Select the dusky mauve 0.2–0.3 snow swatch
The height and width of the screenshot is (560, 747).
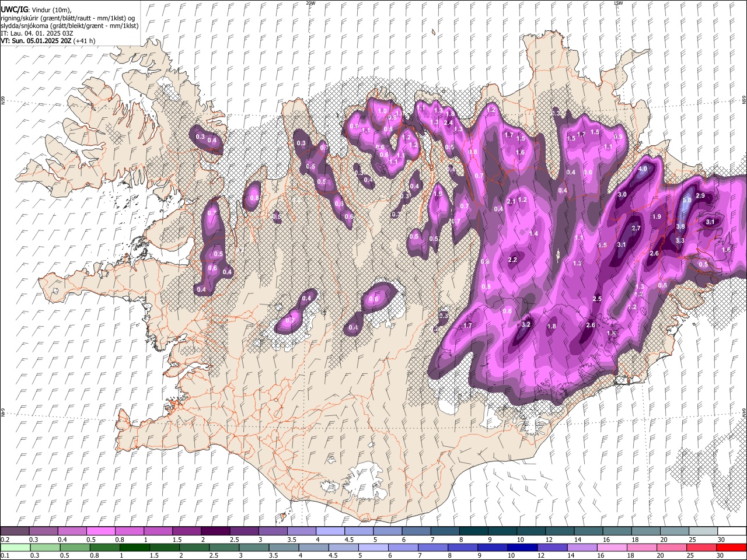15,531
